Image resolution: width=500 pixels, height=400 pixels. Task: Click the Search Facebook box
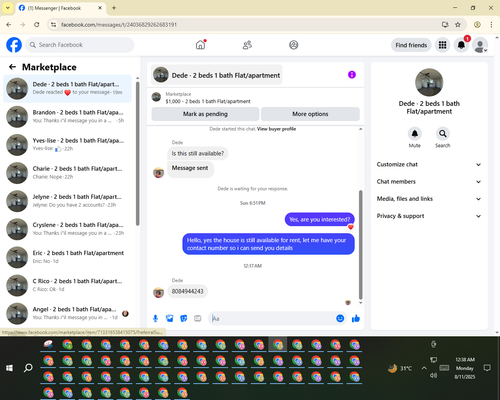click(x=80, y=45)
